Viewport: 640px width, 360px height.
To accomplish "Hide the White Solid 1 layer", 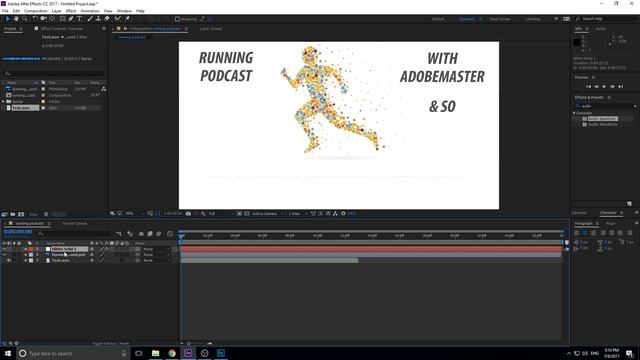I will tap(4, 249).
